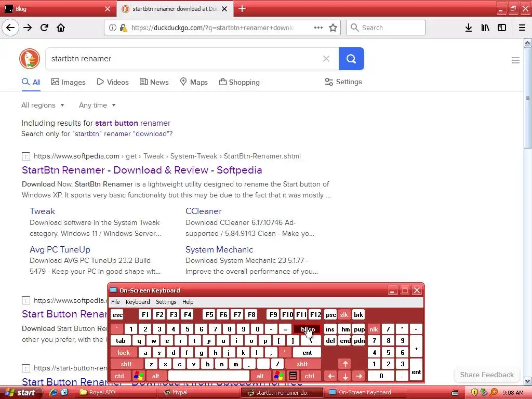This screenshot has height=399, width=532.
Task: Click the browser forward arrow
Action: click(28, 28)
